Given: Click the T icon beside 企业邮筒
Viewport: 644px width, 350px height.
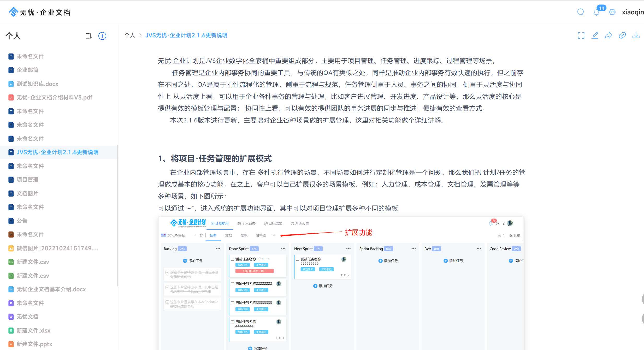Looking at the screenshot, I should [x=11, y=70].
